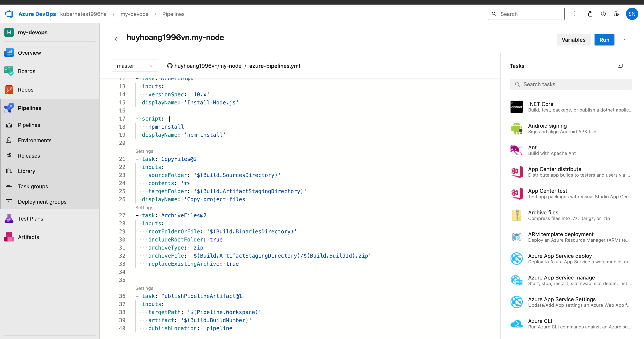Click the plus icon next to my-devops
644x339 pixels.
click(90, 32)
